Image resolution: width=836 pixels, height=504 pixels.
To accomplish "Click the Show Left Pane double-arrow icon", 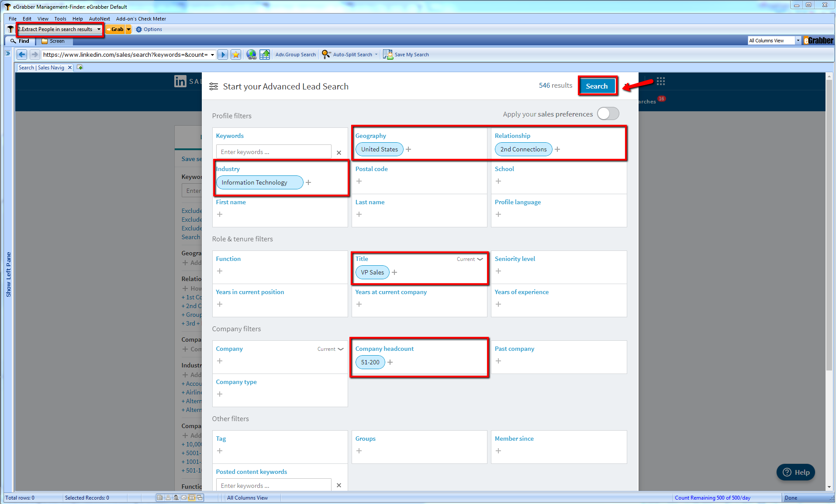I will pos(8,53).
